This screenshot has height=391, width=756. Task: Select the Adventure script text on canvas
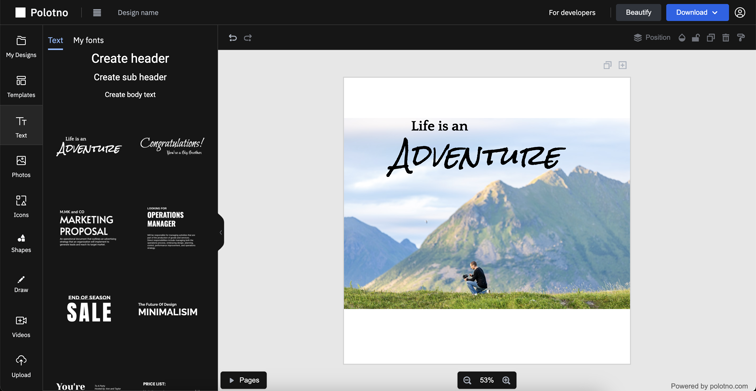tap(475, 157)
